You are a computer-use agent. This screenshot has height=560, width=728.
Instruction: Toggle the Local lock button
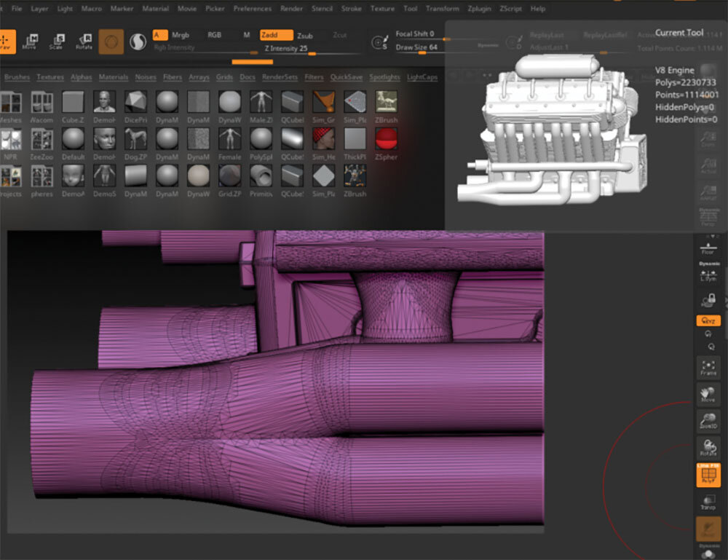click(708, 300)
